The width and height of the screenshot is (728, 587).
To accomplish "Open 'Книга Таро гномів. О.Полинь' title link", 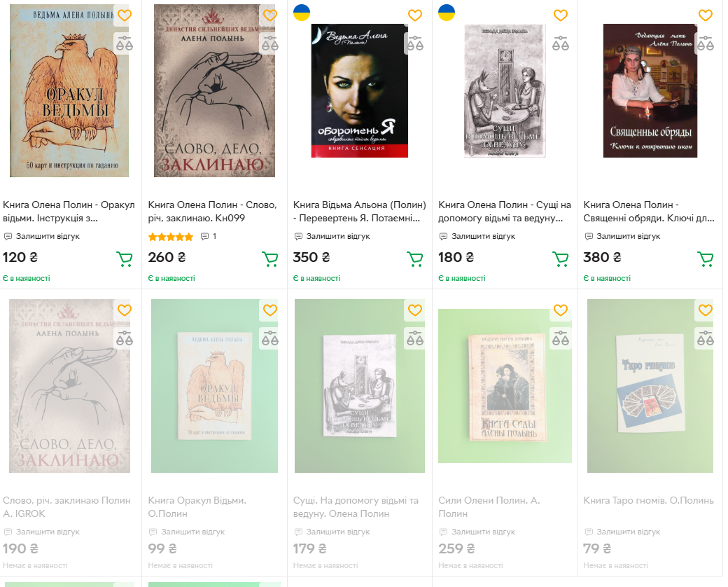I will coord(648,500).
